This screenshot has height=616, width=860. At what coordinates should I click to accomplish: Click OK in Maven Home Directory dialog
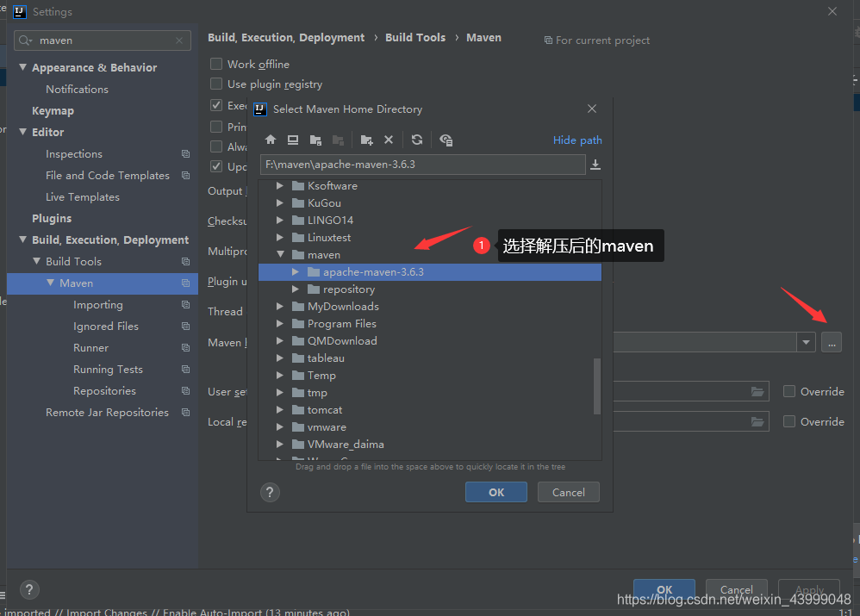(496, 493)
